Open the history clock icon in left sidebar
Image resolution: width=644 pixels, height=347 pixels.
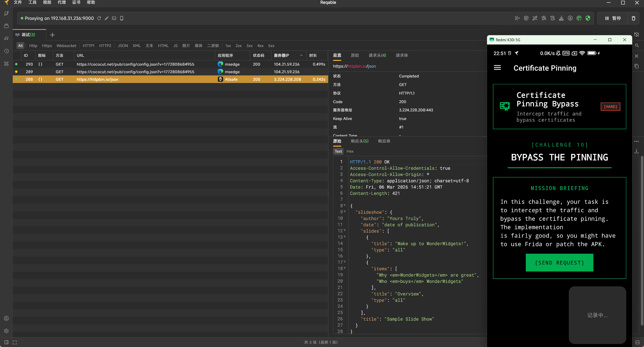(7, 51)
